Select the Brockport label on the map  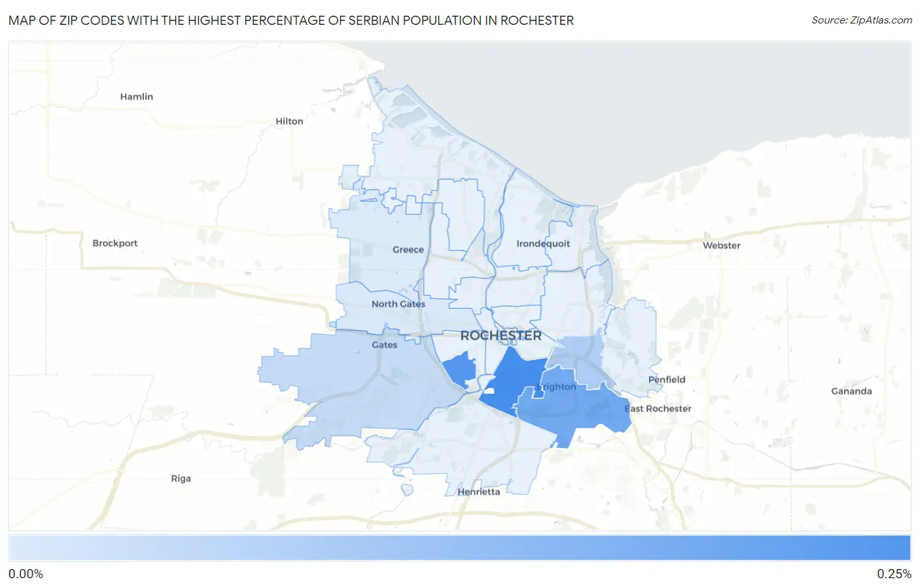115,243
